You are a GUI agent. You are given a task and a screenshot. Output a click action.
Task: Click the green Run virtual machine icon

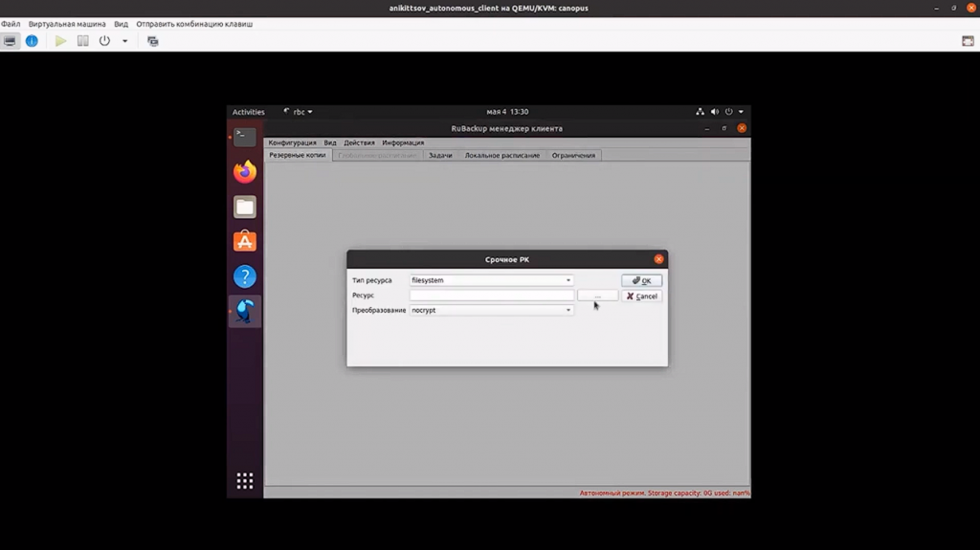click(x=60, y=41)
